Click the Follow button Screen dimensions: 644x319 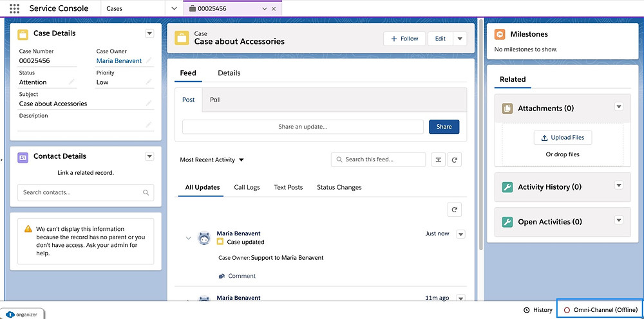tap(405, 39)
